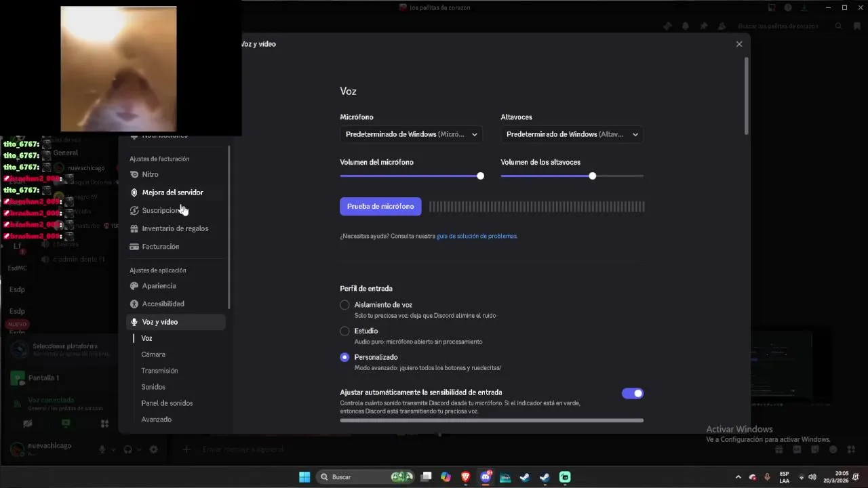Open the volume tray icon
The width and height of the screenshot is (868, 488).
tap(812, 477)
